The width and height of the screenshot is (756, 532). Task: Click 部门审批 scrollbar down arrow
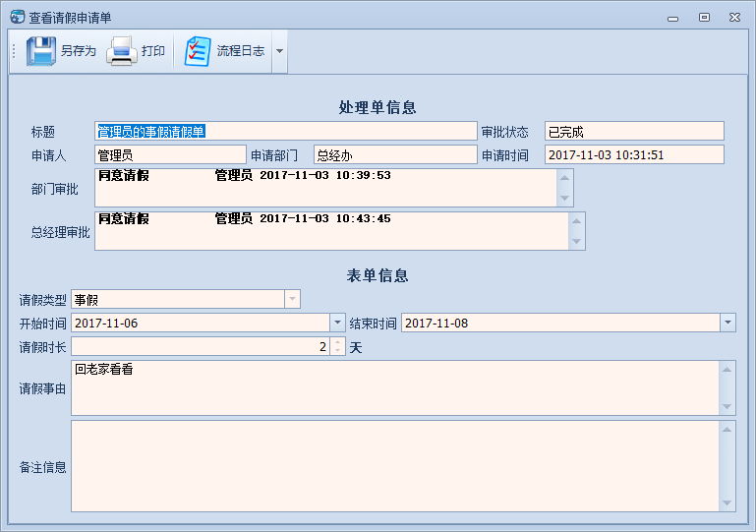[564, 199]
